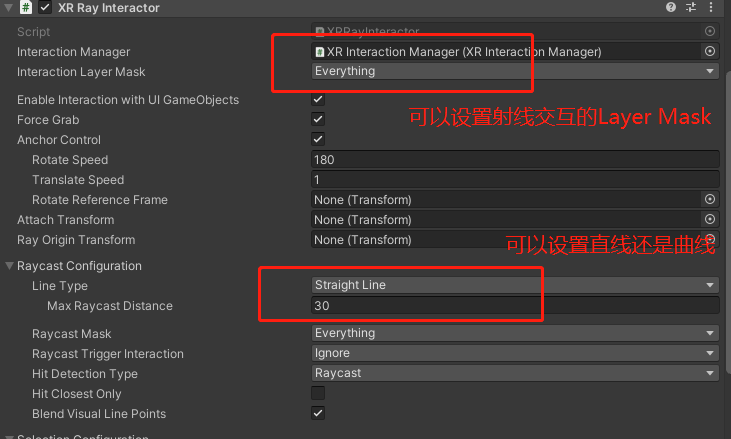The image size is (731, 439).
Task: Open object picker for Script field
Action: (x=710, y=31)
